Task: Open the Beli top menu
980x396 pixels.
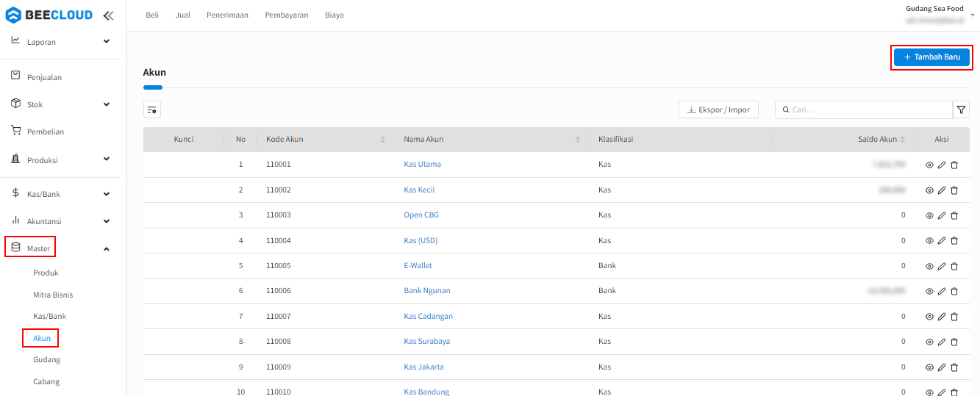Action: (x=152, y=15)
